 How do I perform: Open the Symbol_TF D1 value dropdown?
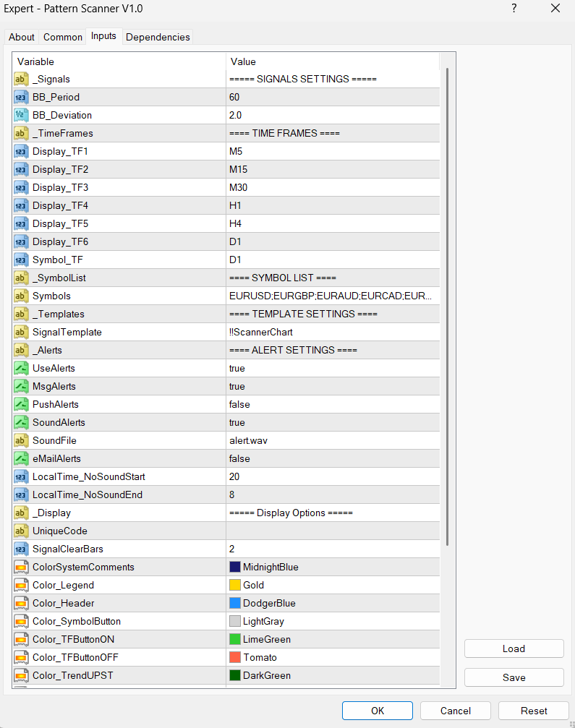click(x=333, y=260)
